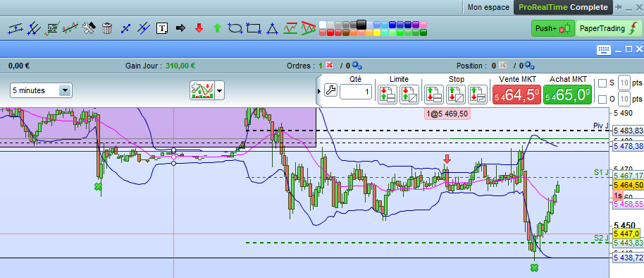The height and width of the screenshot is (278, 644).
Task: Select the ellipse drawing tool
Action: (235, 28)
